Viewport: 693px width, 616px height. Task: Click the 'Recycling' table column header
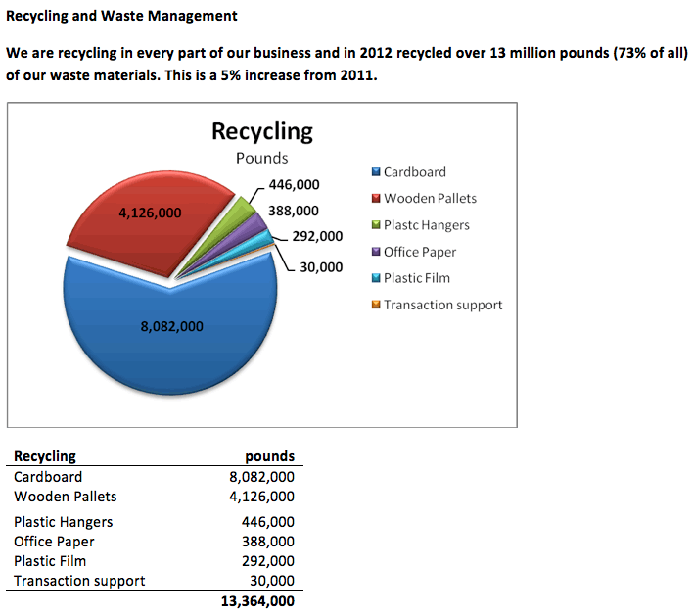click(45, 456)
